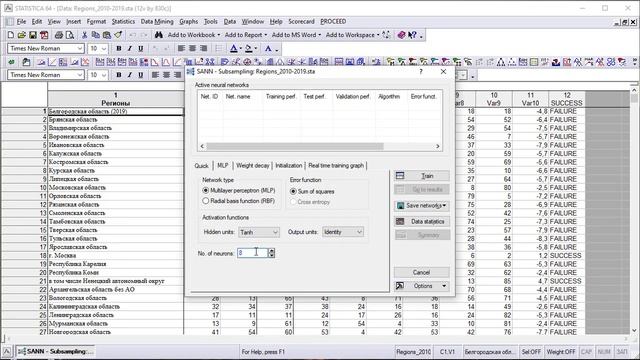Open Find with binoculars icon
This screenshot has width=640, height=360.
click(x=159, y=35)
